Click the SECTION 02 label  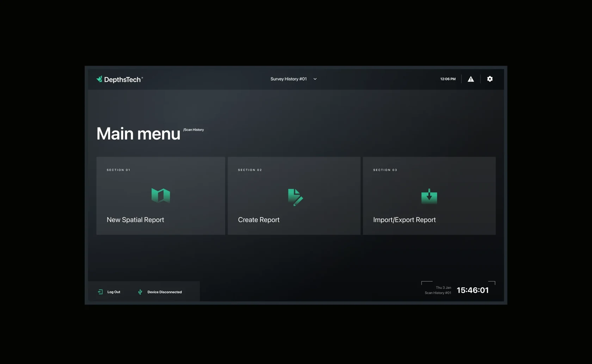(250, 170)
